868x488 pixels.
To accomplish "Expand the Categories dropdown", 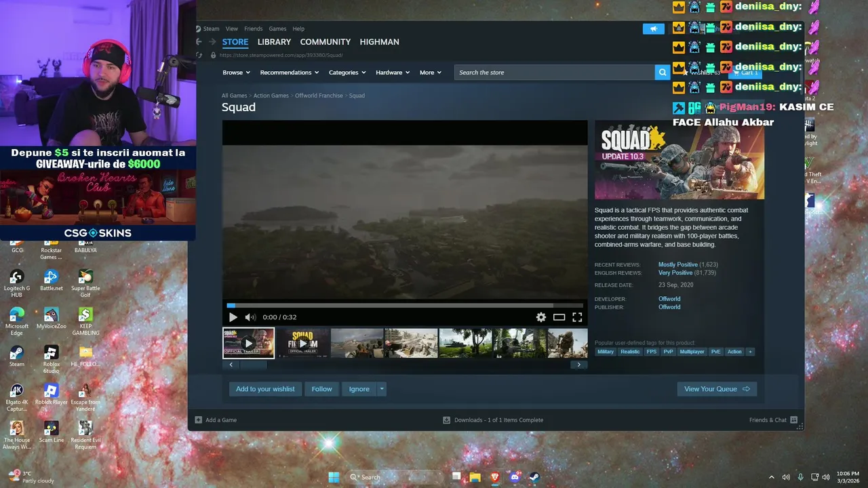I will tap(347, 73).
